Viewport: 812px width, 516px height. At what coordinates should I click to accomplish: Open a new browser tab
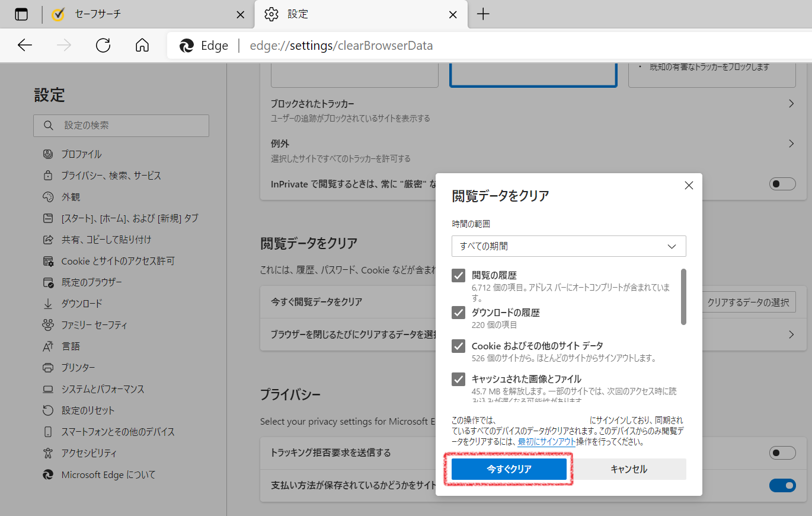pos(483,14)
